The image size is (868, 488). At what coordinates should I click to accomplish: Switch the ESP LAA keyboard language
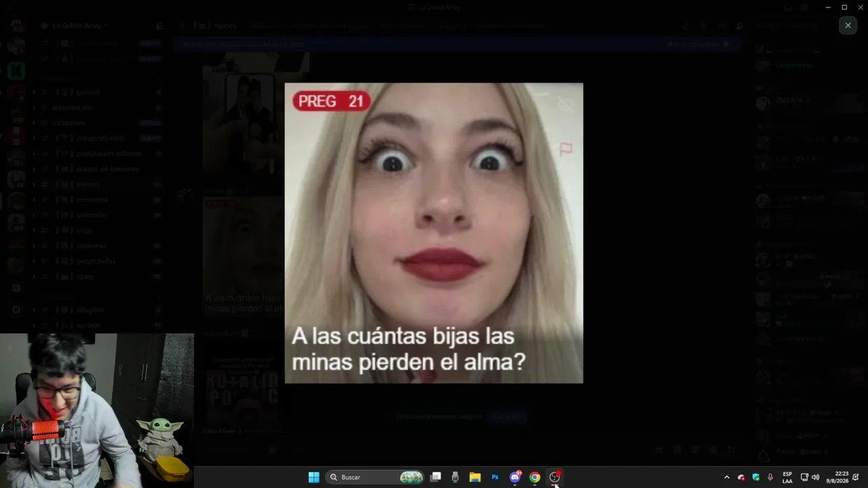[x=787, y=477]
